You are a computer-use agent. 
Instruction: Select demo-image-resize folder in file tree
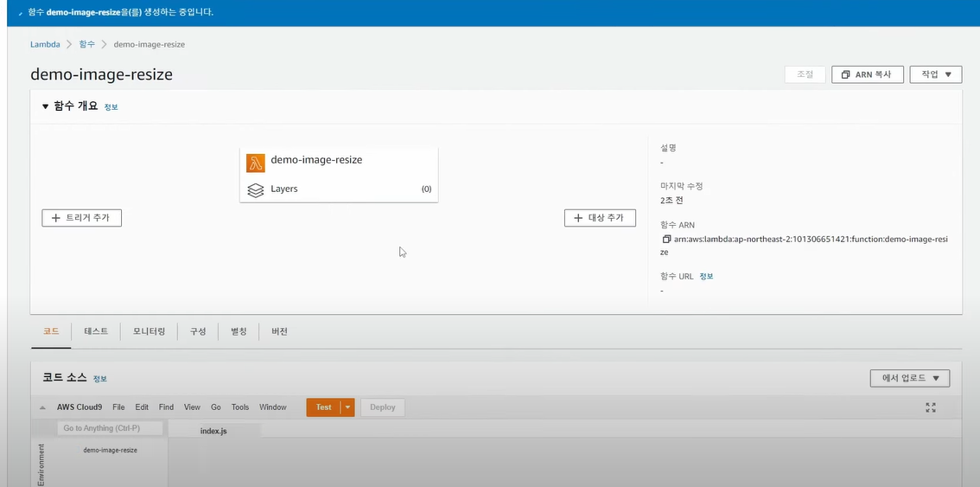point(110,450)
